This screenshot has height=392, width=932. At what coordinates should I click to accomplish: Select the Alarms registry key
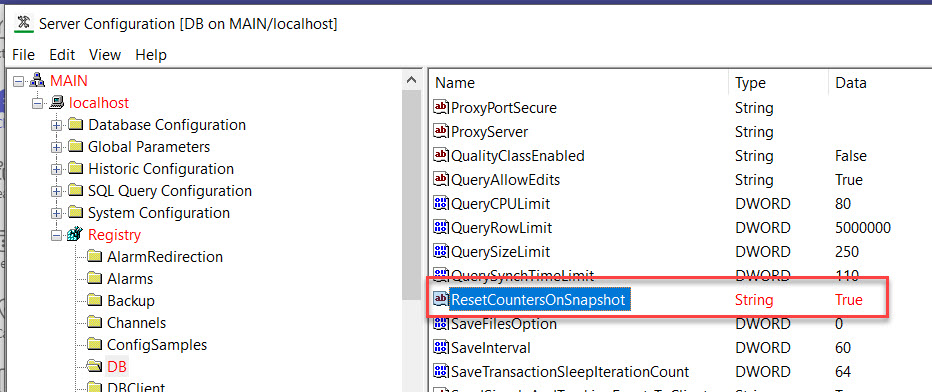pos(130,279)
